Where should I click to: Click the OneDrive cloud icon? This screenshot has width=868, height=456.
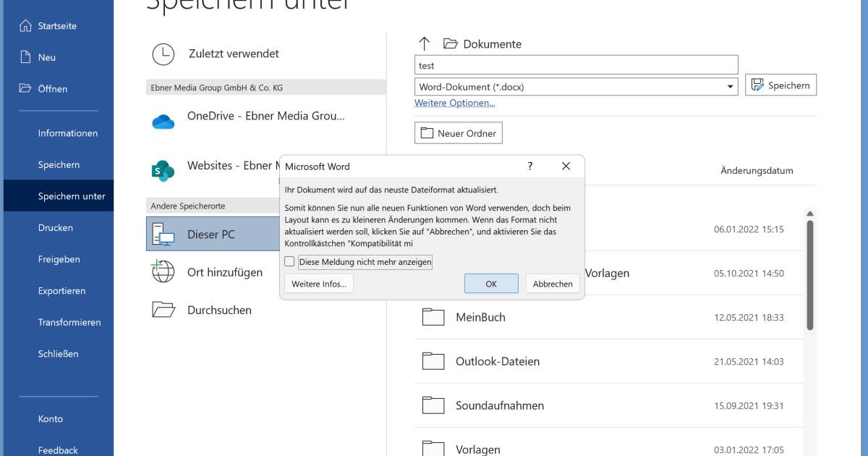point(163,122)
